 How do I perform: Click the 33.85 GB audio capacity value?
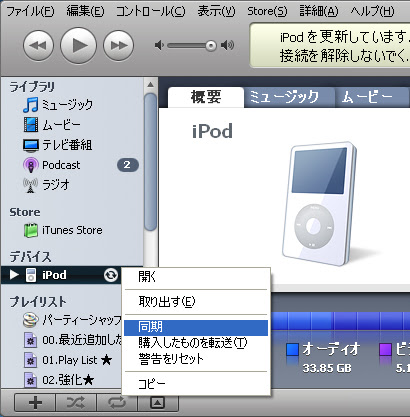pos(327,368)
